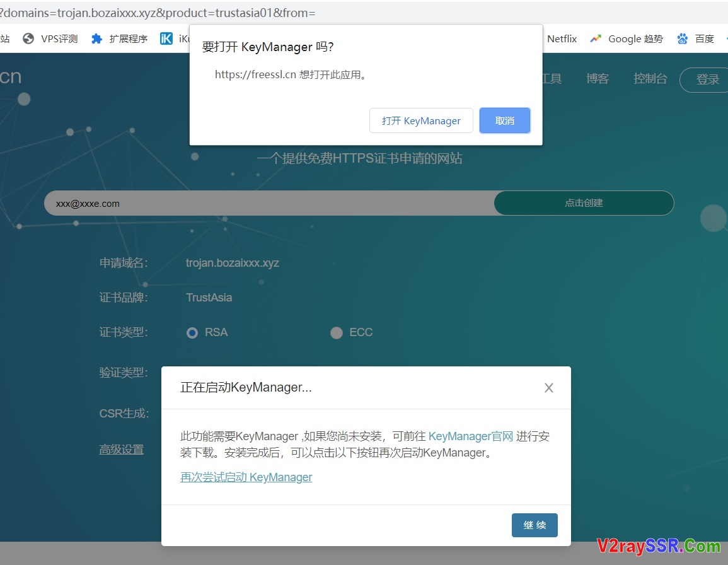Click the V2raySSR.Com watermark logo

coord(659,545)
